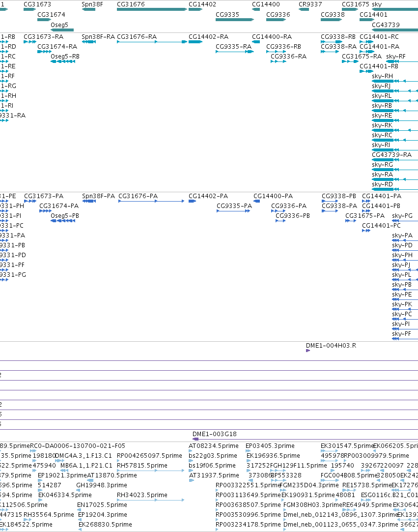Image resolution: width=418 pixels, height=532 pixels.
Task: Select the CG14400-RA transcript label
Action: [272, 37]
